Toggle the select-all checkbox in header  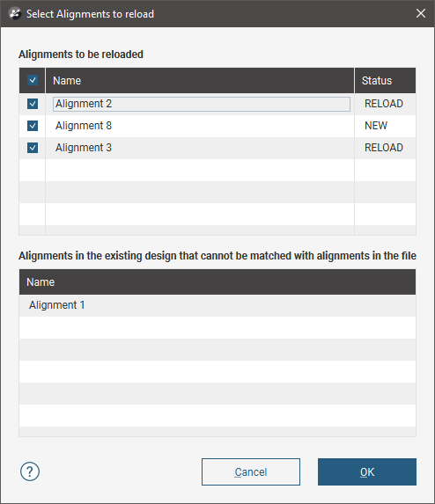coord(33,80)
